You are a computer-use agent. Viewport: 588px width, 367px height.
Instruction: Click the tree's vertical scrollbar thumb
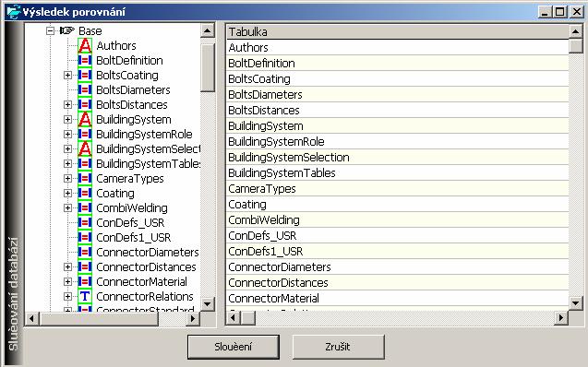pyautogui.click(x=208, y=67)
